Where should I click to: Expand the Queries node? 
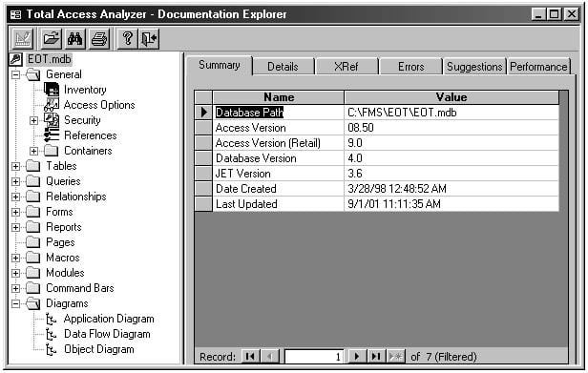click(x=15, y=181)
